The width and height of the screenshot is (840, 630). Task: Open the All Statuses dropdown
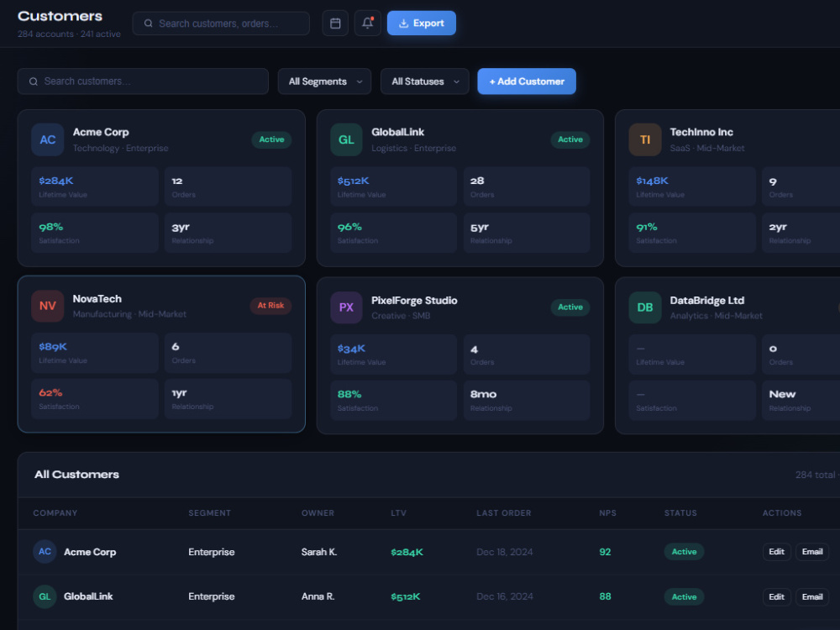[x=425, y=81]
